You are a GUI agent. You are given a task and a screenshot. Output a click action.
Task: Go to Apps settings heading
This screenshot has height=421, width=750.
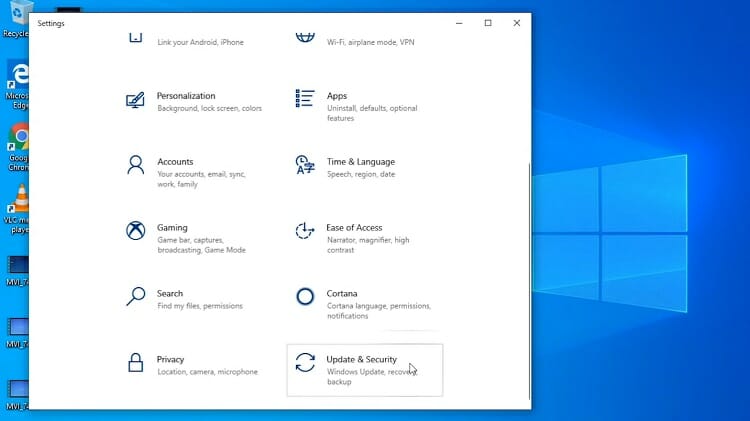click(x=337, y=96)
